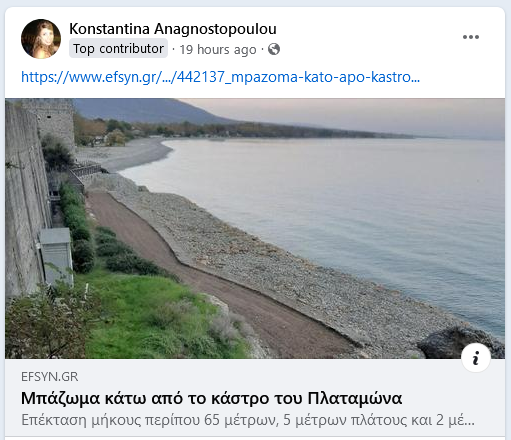Open headline Μπάζωμα κάτω από το κάστρο
The image size is (511, 440).
click(x=211, y=398)
